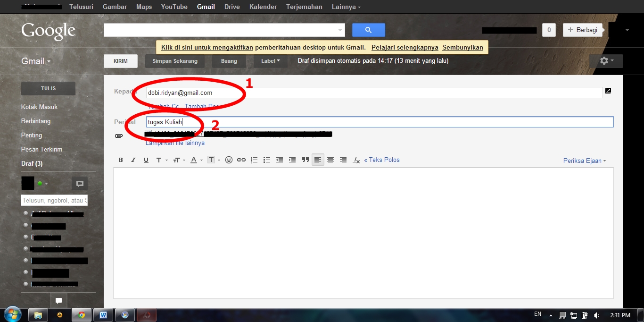Toggle bold formatting

pyautogui.click(x=120, y=160)
